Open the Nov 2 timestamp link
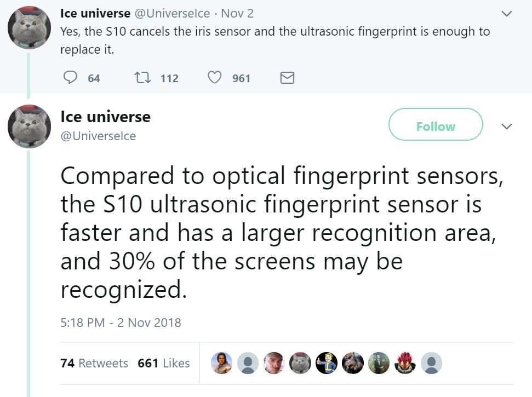Viewport: 532px width, 397px height. point(237,13)
